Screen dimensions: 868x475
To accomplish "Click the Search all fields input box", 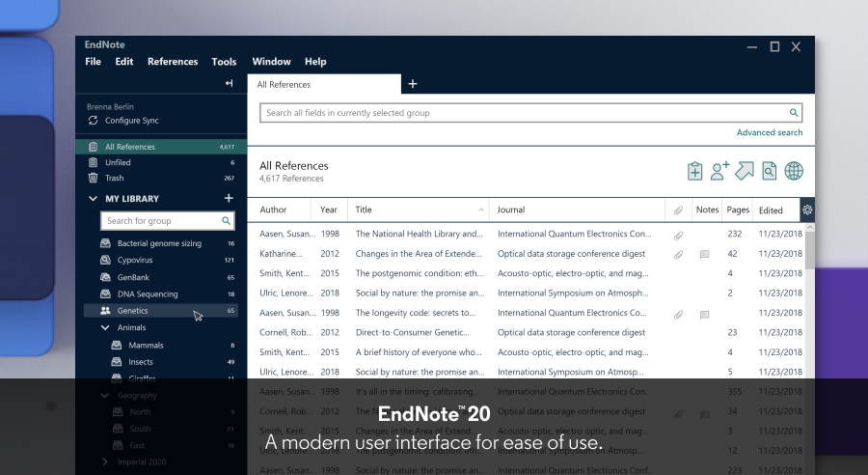I will click(530, 113).
